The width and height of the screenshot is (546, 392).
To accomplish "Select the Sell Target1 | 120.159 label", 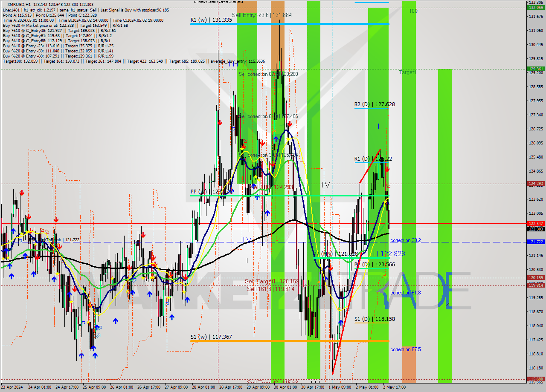I will (272, 281).
